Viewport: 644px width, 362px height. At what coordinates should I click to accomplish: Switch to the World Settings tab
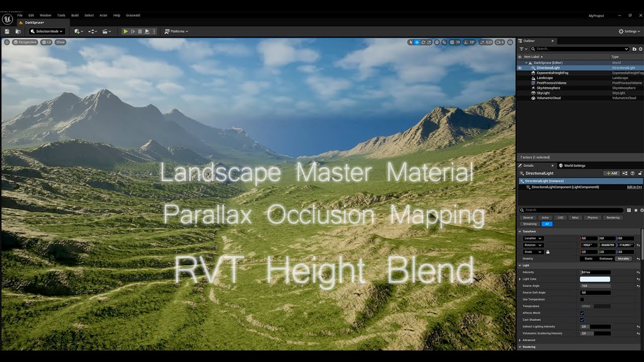pyautogui.click(x=572, y=165)
